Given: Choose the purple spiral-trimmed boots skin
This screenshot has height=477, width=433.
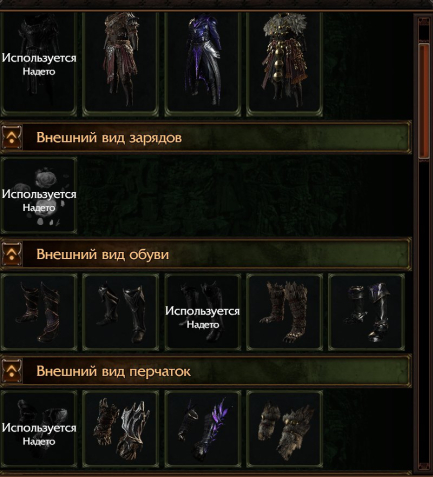Looking at the screenshot, I should coord(39,312).
